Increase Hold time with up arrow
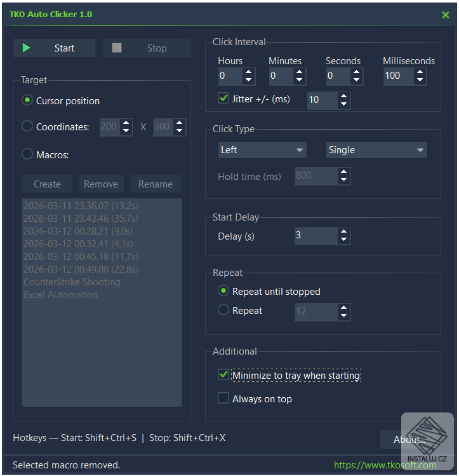The width and height of the screenshot is (459, 476). click(x=344, y=172)
